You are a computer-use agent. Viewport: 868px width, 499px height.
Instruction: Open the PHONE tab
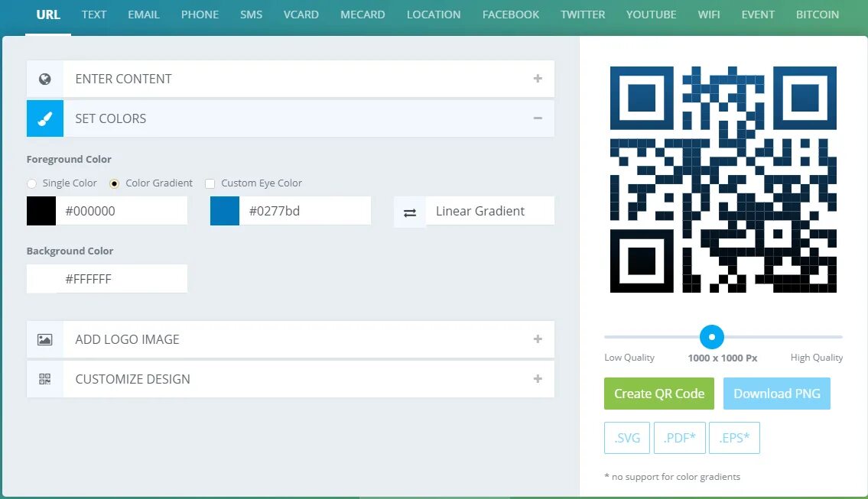(x=200, y=15)
